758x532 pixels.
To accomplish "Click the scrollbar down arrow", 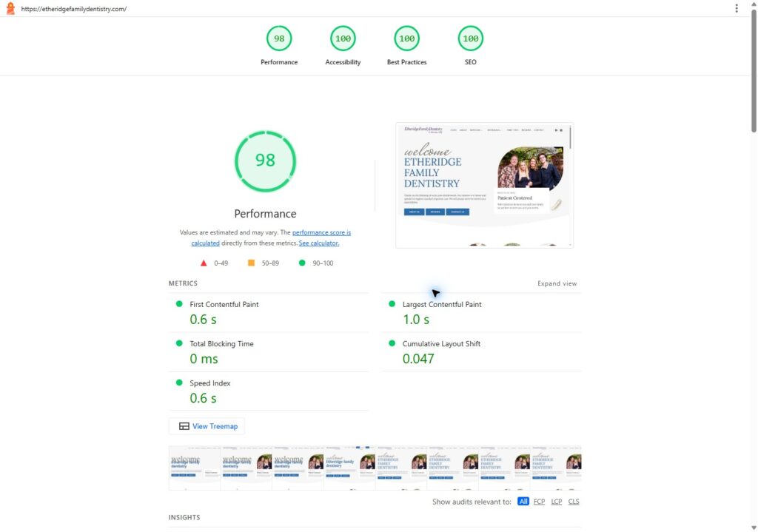I will (x=754, y=528).
